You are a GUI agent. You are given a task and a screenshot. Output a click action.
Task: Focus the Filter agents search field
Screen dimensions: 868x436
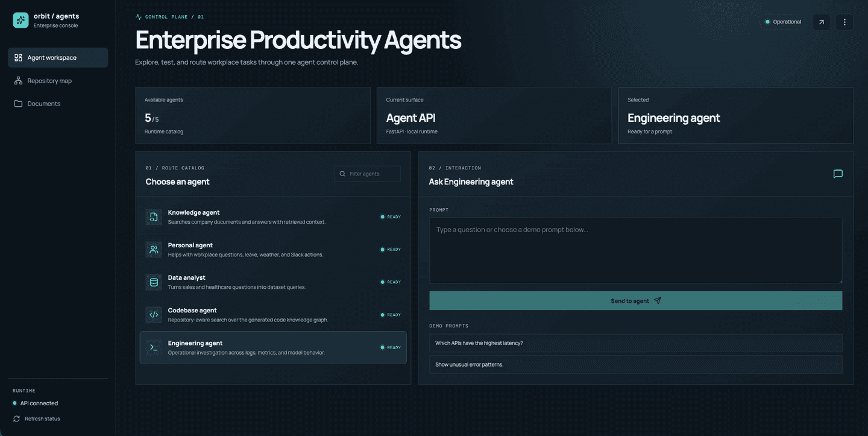coord(368,174)
